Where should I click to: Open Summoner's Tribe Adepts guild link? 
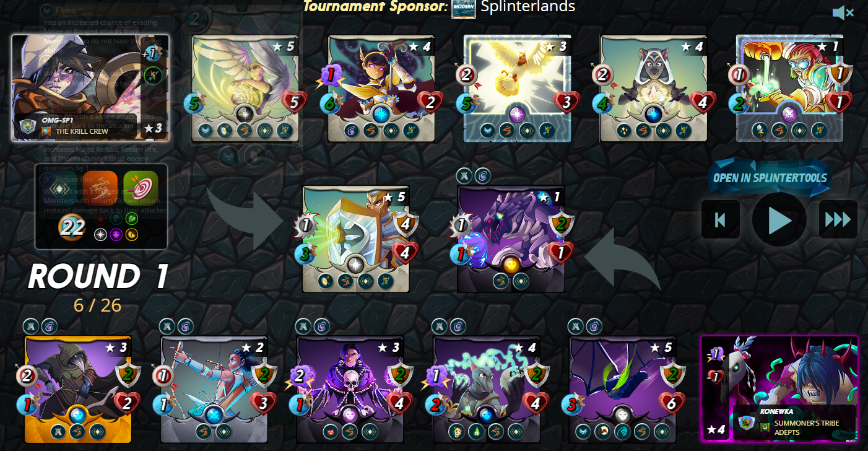click(807, 427)
